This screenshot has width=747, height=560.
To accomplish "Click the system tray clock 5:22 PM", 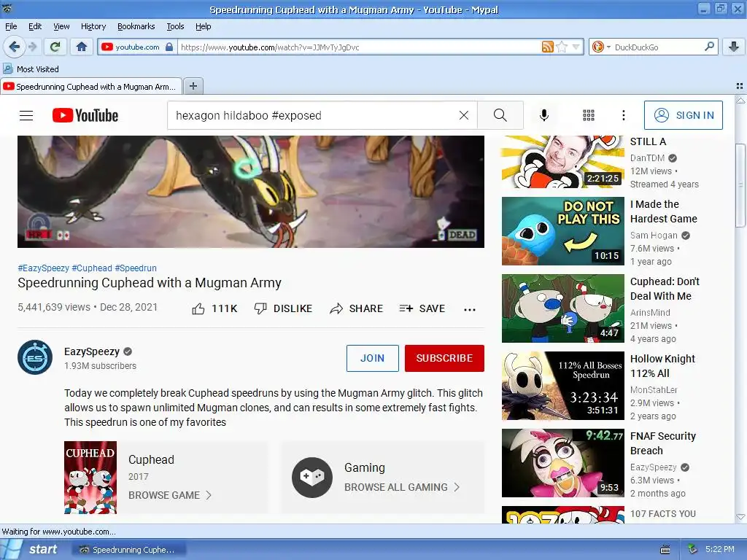I will (x=719, y=549).
